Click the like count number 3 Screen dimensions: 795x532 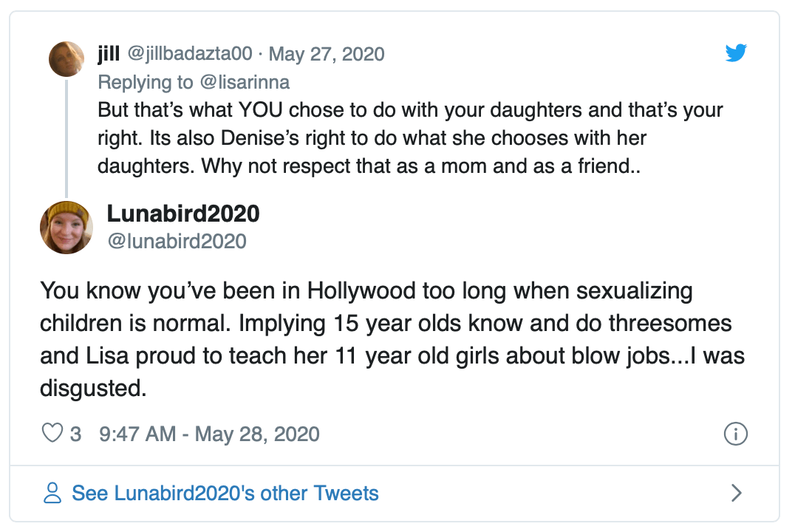pos(75,434)
